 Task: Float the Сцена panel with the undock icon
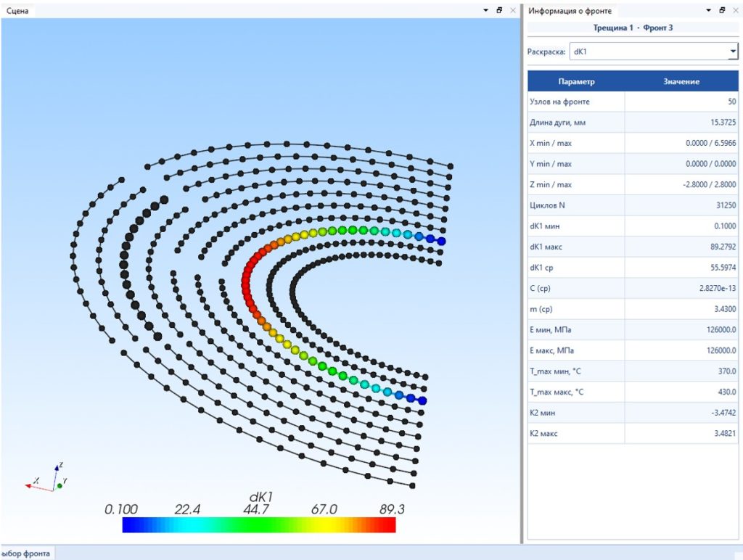pyautogui.click(x=499, y=10)
